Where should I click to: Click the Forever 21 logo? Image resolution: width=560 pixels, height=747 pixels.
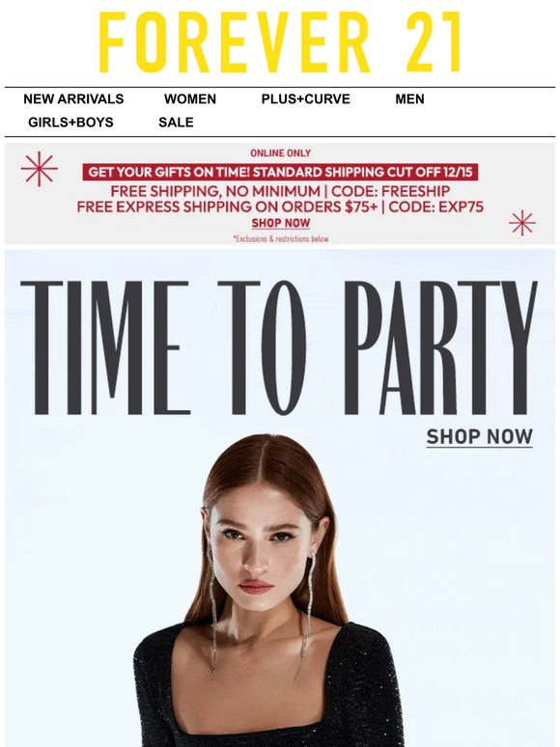tap(280, 41)
